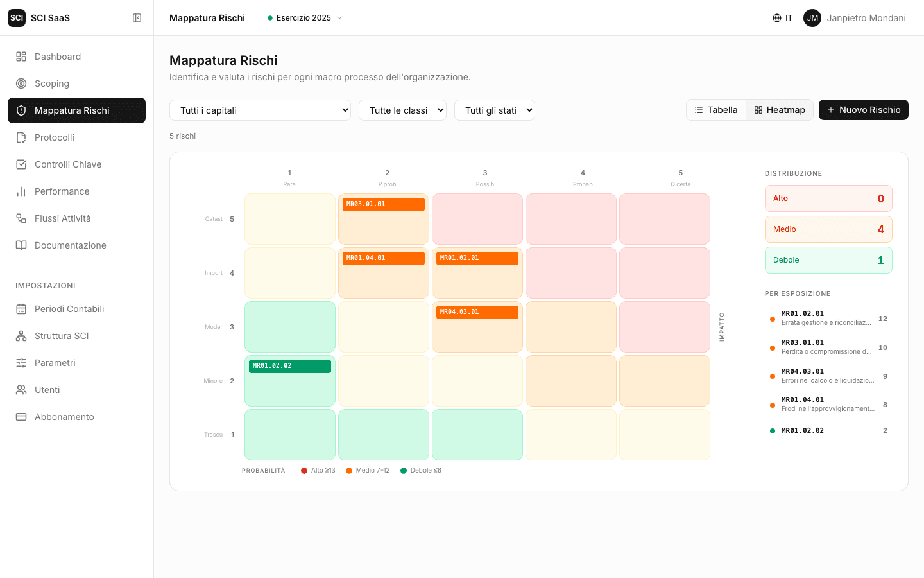Open the Tutti i capitali dropdown
Screen dimensions: 924x578
(260, 110)
